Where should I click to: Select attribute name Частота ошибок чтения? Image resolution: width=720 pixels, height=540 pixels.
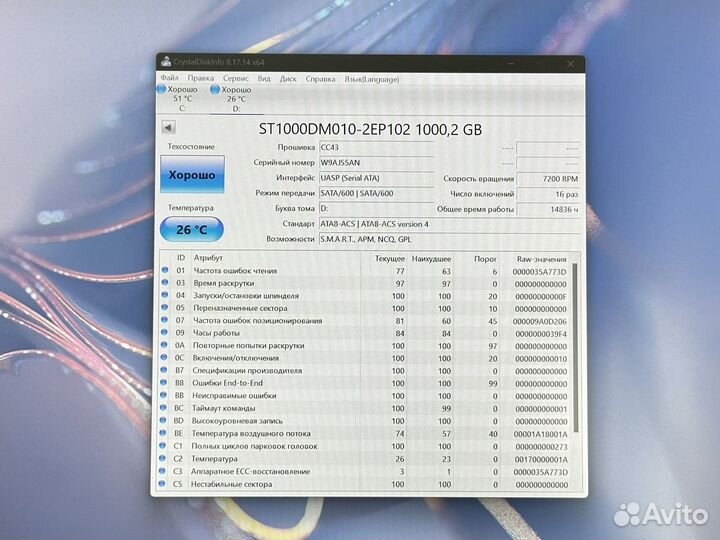pos(235,271)
